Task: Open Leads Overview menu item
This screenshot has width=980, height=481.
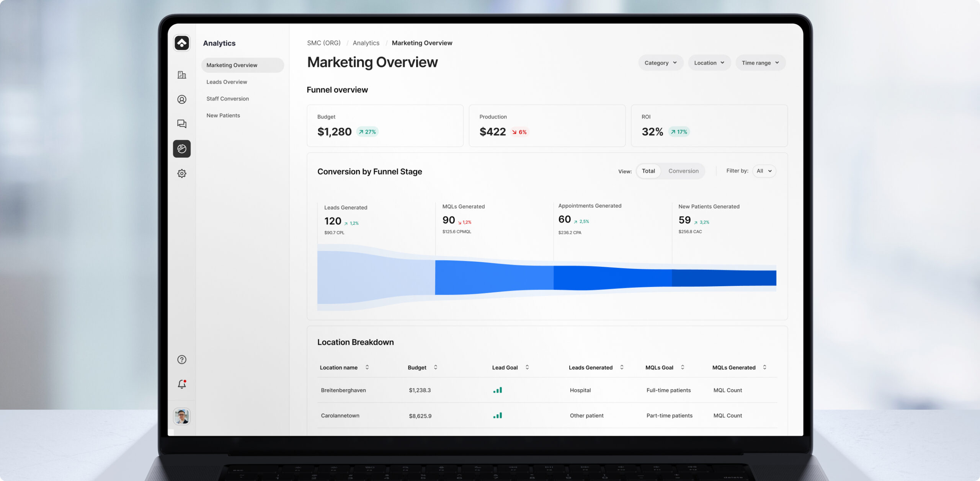Action: pyautogui.click(x=227, y=82)
